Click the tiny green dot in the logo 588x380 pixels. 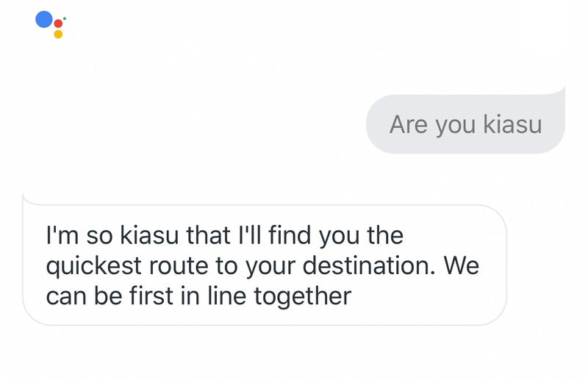pyautogui.click(x=65, y=17)
